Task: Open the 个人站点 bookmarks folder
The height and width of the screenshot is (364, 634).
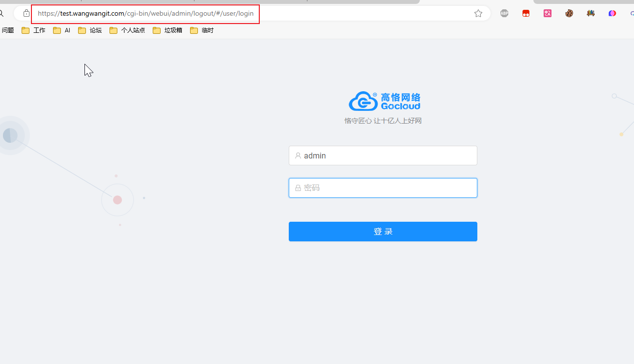Action: tap(128, 30)
